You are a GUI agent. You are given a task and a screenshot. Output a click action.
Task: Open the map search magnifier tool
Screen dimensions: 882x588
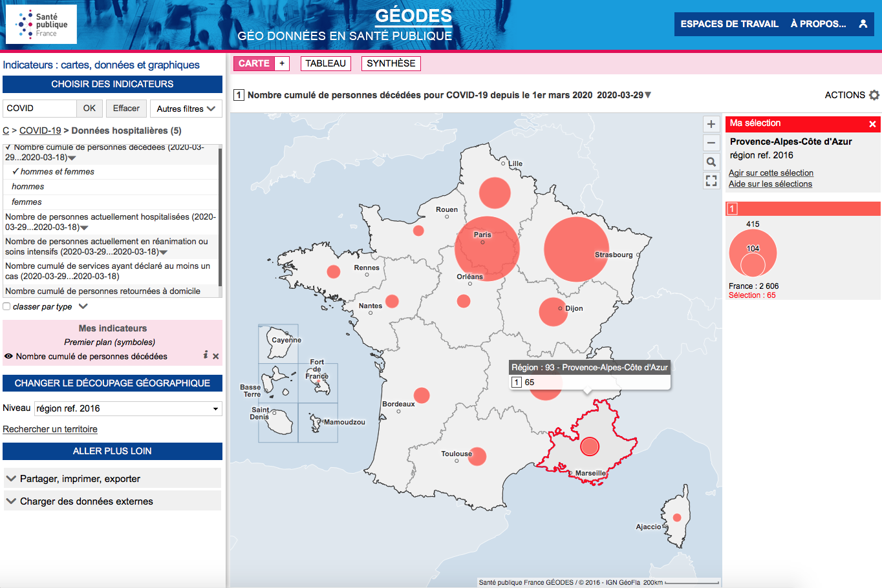click(x=711, y=162)
